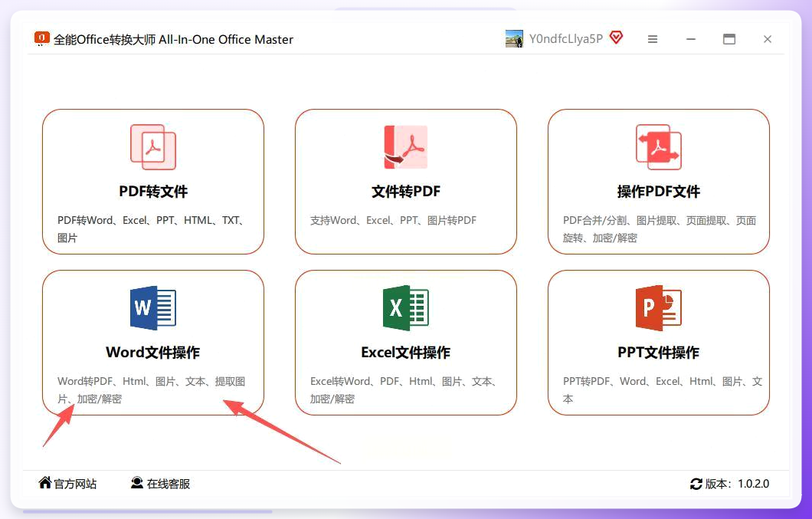Click the 在线客服 headset person icon
812x519 pixels.
pos(136,483)
